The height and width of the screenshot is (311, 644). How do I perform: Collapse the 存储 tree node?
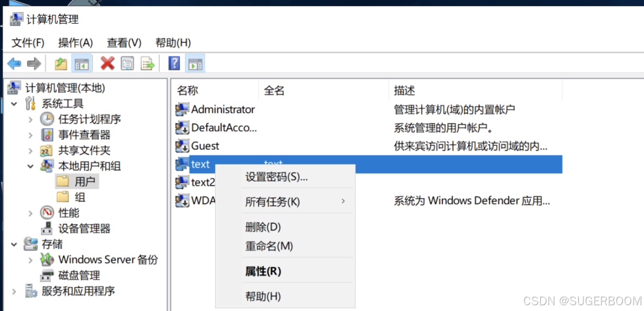coord(14,244)
